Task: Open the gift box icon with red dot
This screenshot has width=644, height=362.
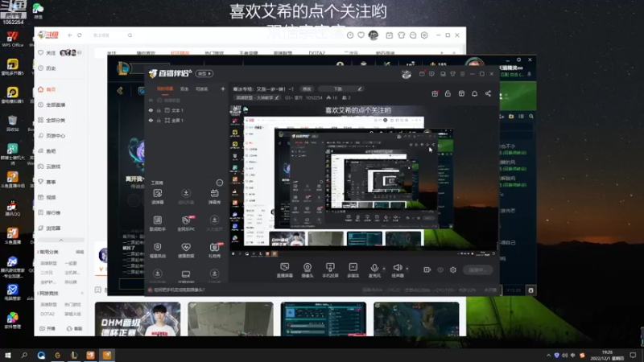Action: (x=435, y=93)
